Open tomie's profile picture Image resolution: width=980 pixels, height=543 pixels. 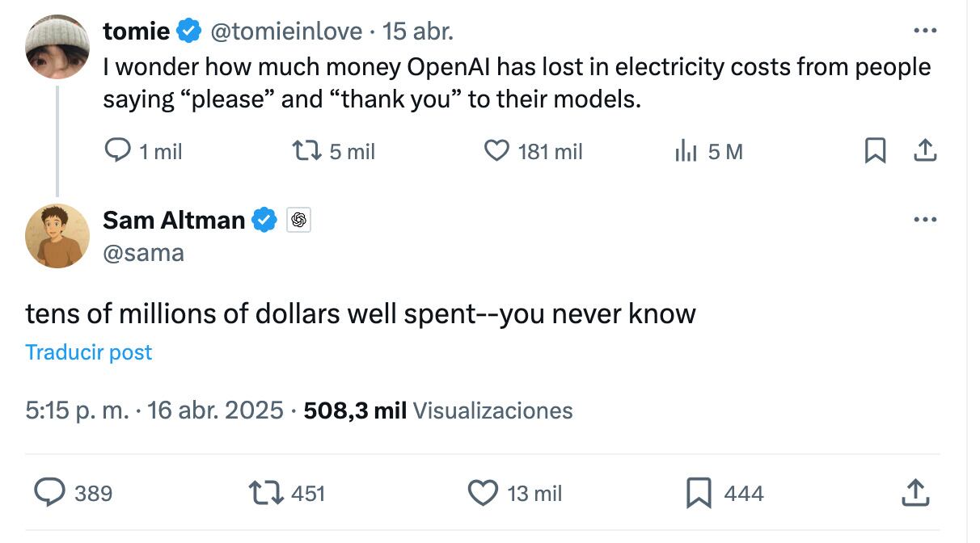pyautogui.click(x=57, y=46)
